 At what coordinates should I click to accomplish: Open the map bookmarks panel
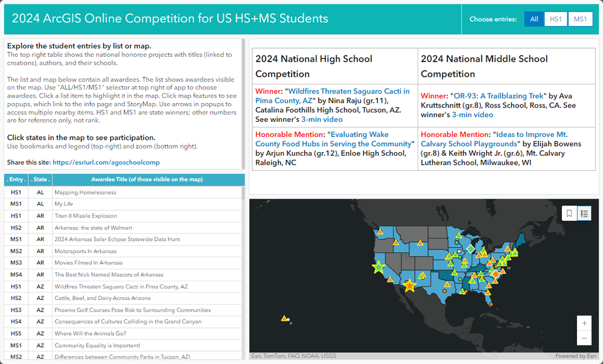[x=569, y=213]
